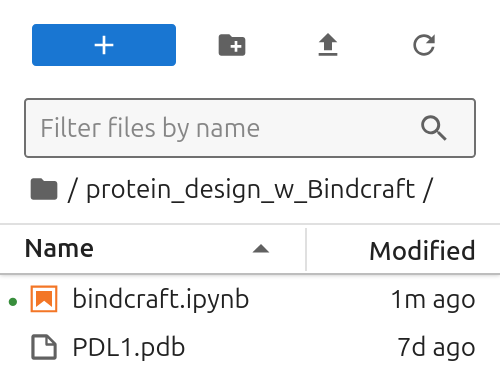Screen dimensions: 500x388
Task: Go to root via breadcrumb folder icon
Action: point(44,189)
